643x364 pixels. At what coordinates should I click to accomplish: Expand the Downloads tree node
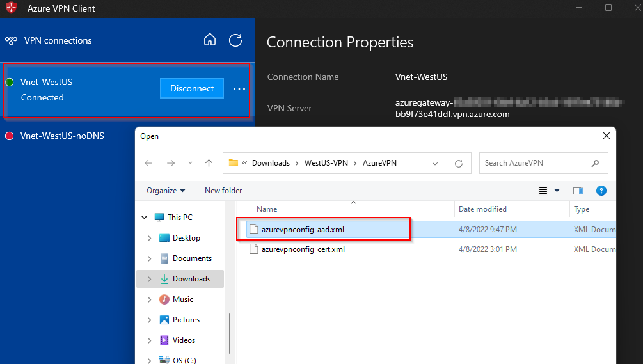149,279
